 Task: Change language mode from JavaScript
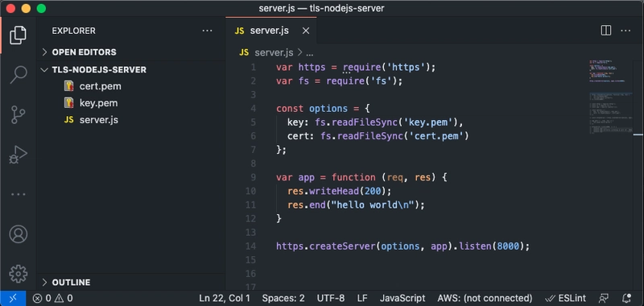pos(402,298)
